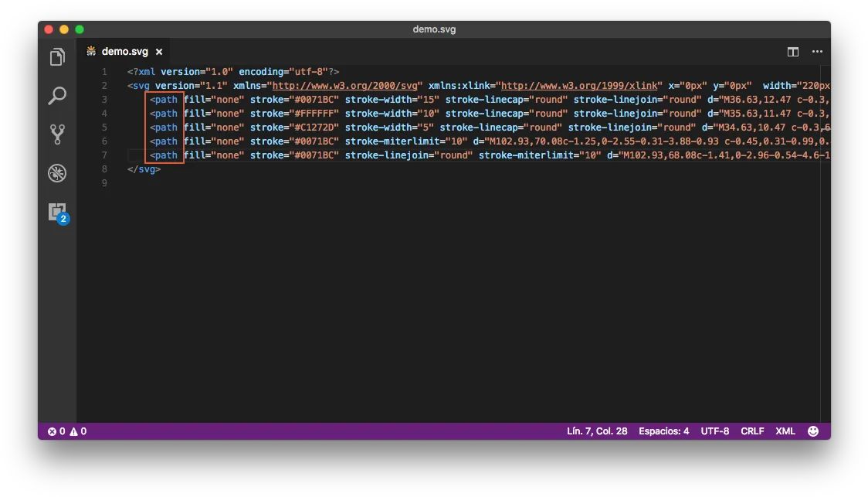Open Source Control branch icon
Viewport: 868px width, 497px height.
(57, 134)
